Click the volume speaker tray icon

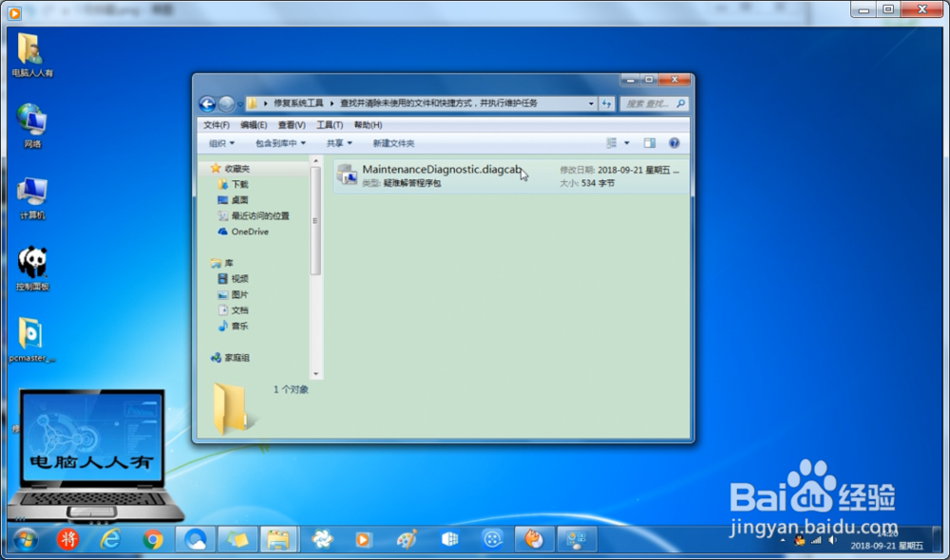click(x=833, y=540)
